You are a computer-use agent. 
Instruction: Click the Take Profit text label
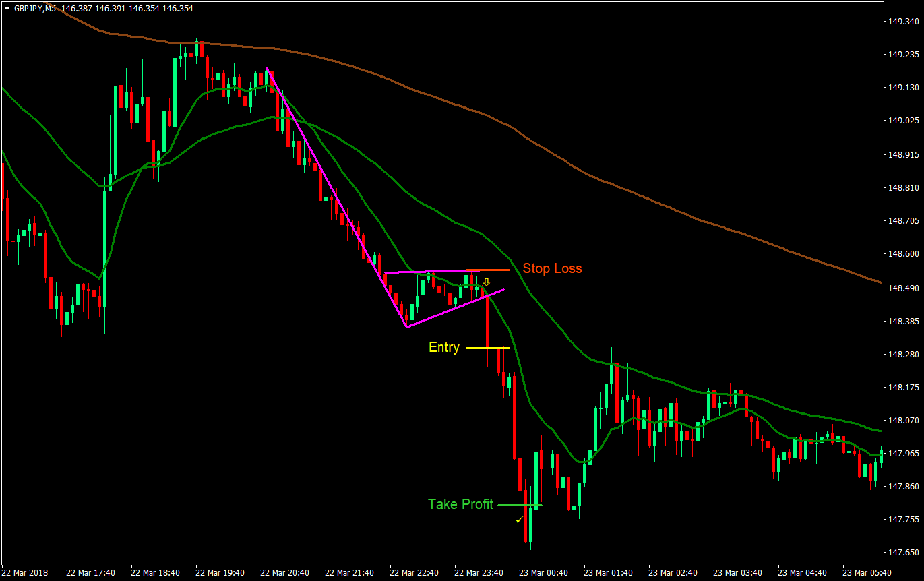pyautogui.click(x=460, y=504)
